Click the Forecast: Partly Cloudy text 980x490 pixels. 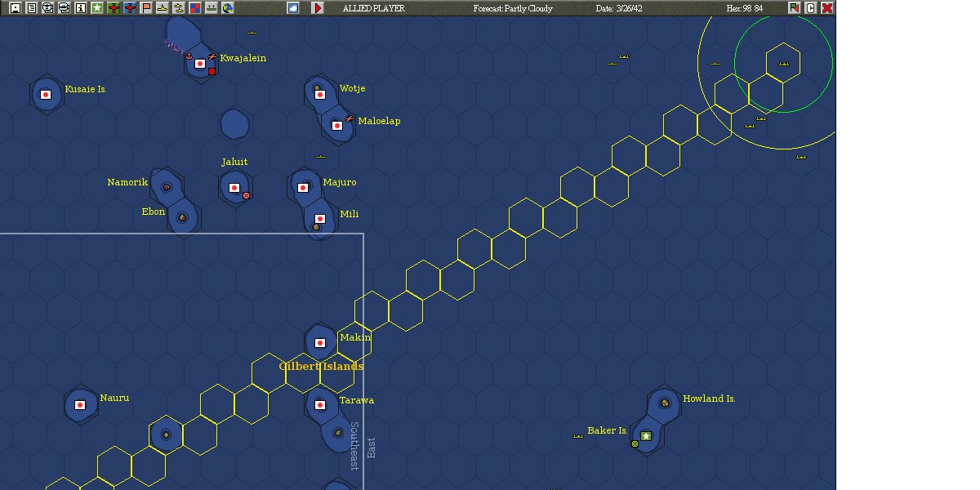tap(513, 8)
